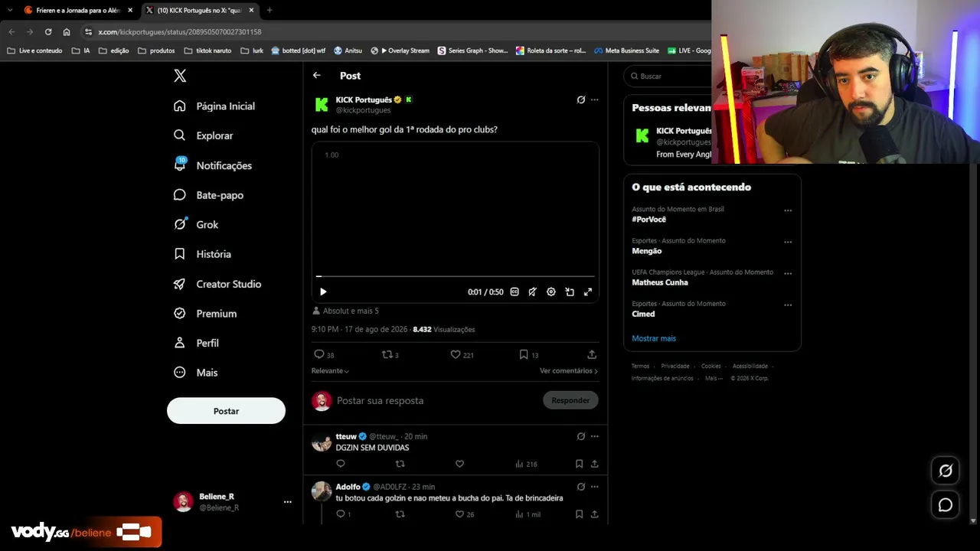The width and height of the screenshot is (980, 551).
Task: Click the address bar URL
Action: [180, 32]
